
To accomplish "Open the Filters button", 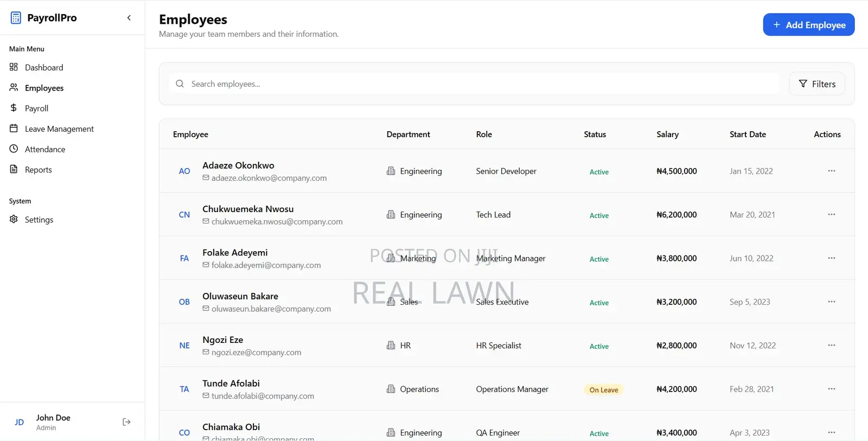I will (x=816, y=84).
